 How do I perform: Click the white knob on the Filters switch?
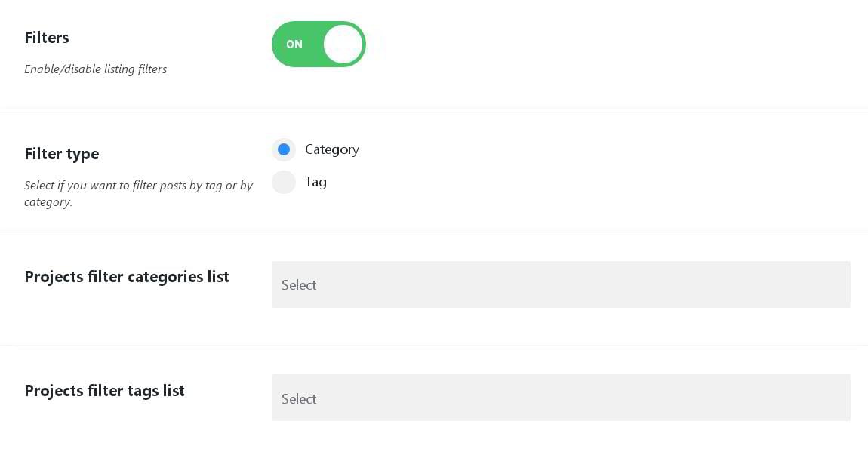point(343,45)
